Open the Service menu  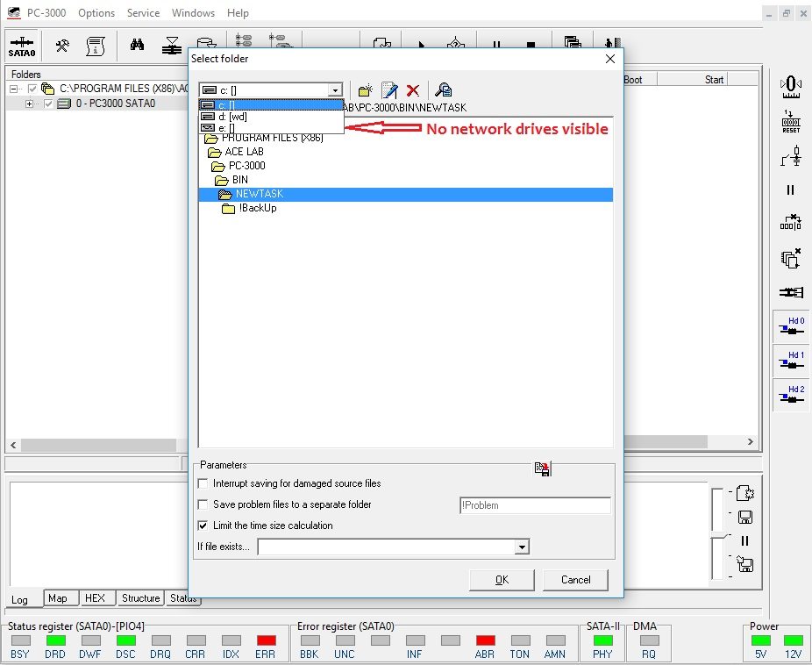click(144, 13)
